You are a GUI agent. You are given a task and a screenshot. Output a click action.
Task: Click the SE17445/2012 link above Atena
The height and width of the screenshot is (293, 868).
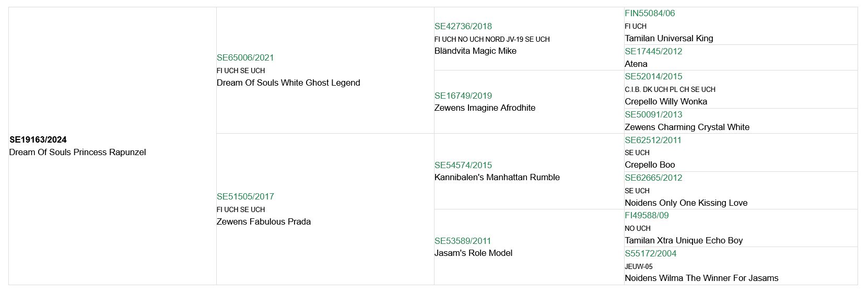coord(653,52)
